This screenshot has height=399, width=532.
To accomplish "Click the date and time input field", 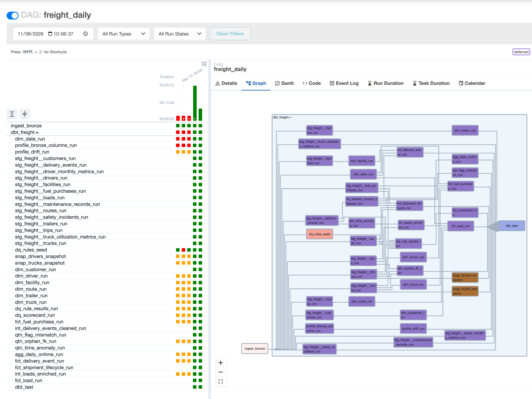I will [x=53, y=34].
